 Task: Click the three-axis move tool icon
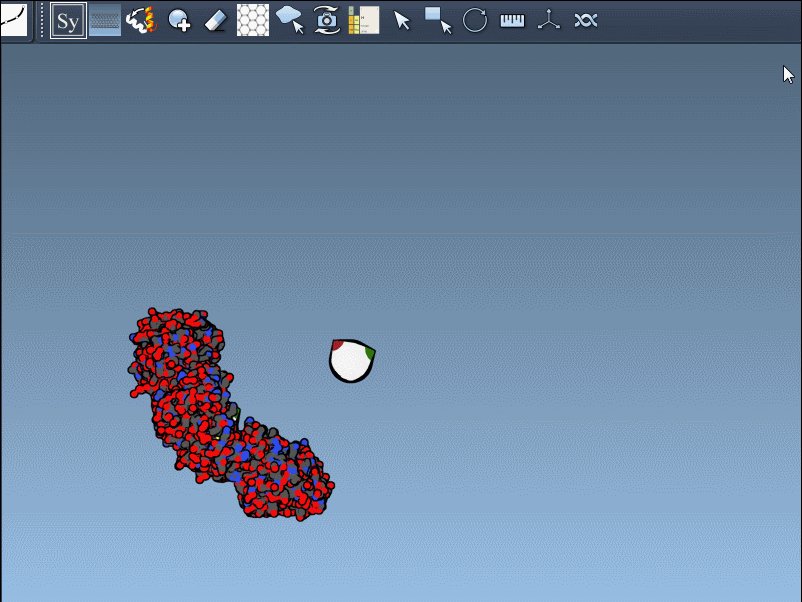(x=549, y=19)
